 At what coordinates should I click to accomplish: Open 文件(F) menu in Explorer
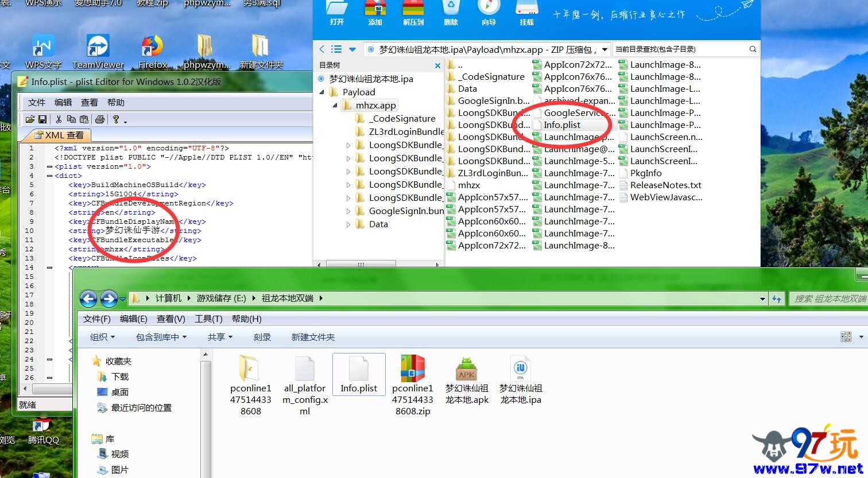coord(97,318)
